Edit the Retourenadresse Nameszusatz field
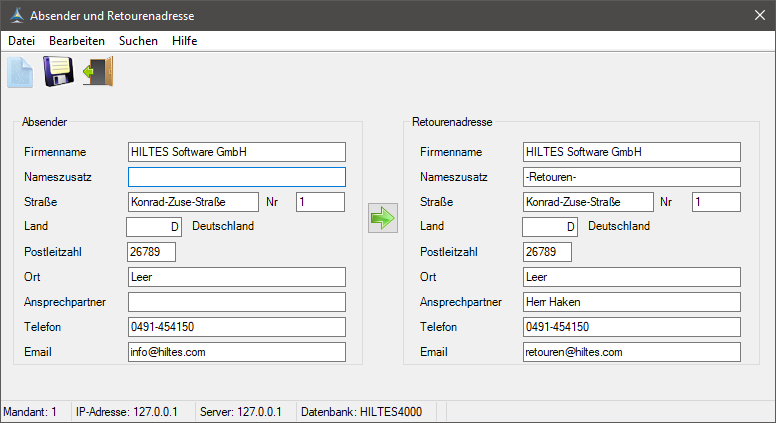The height and width of the screenshot is (423, 776). (x=631, y=177)
